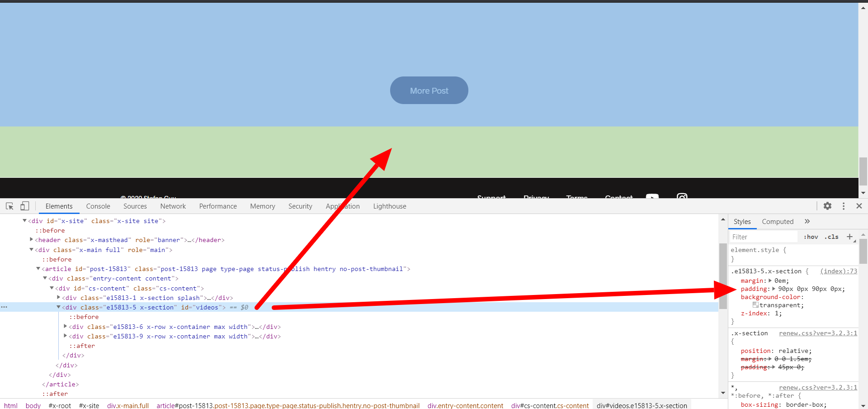Click the More Post button
This screenshot has height=409, width=868.
(x=429, y=90)
